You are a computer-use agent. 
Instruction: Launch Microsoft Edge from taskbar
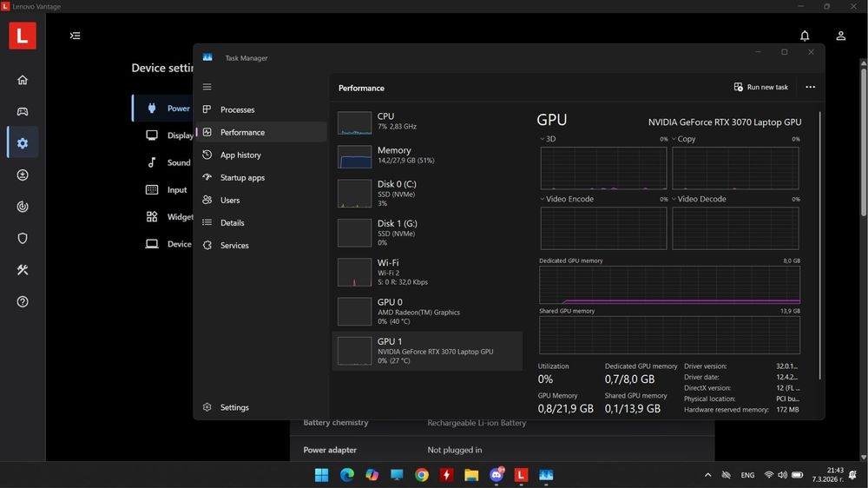pos(347,475)
